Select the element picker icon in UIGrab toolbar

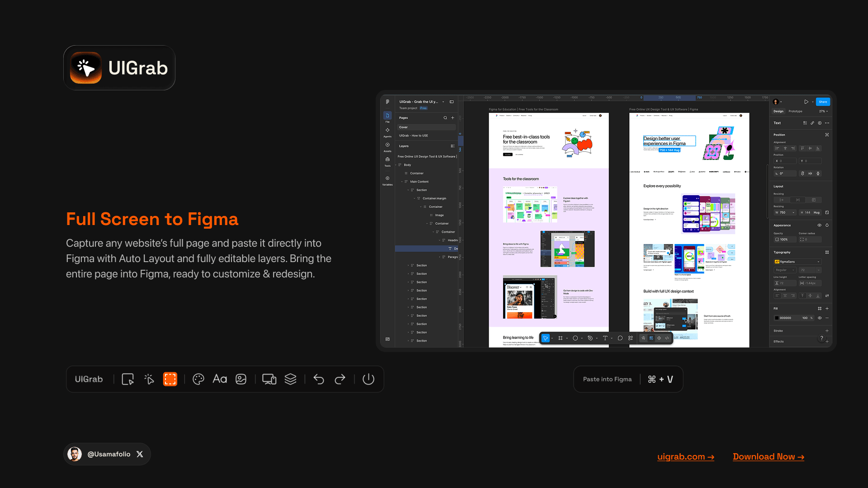(128, 379)
